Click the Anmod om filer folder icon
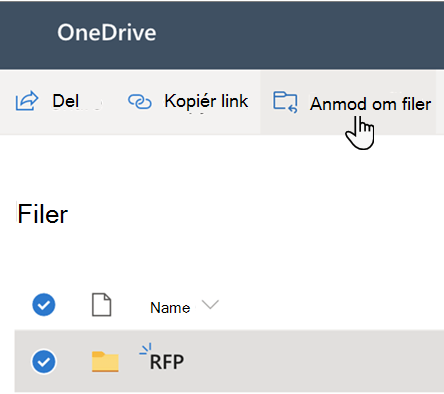Image resolution: width=444 pixels, height=394 pixels. [285, 102]
